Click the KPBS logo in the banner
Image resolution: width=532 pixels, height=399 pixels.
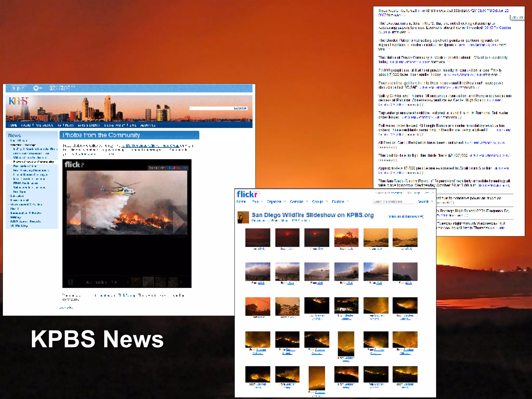coord(18,101)
